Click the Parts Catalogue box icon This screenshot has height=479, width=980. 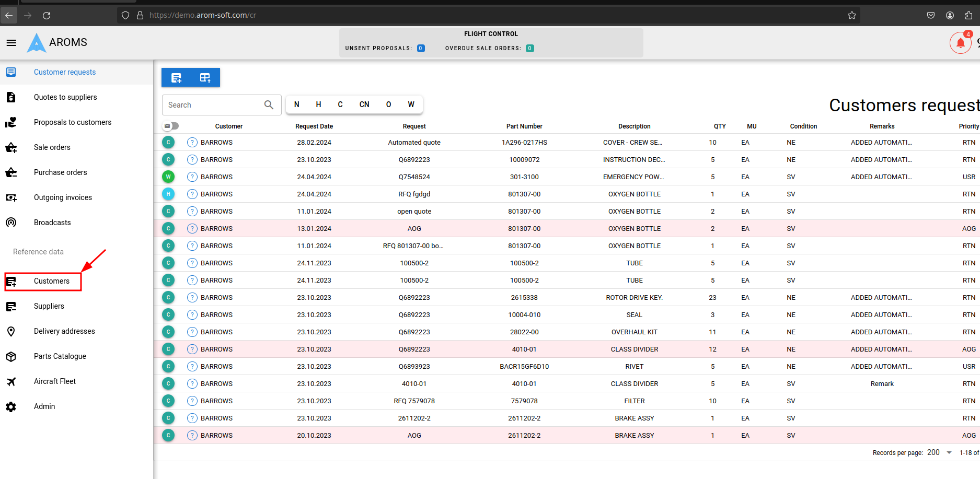coord(11,356)
